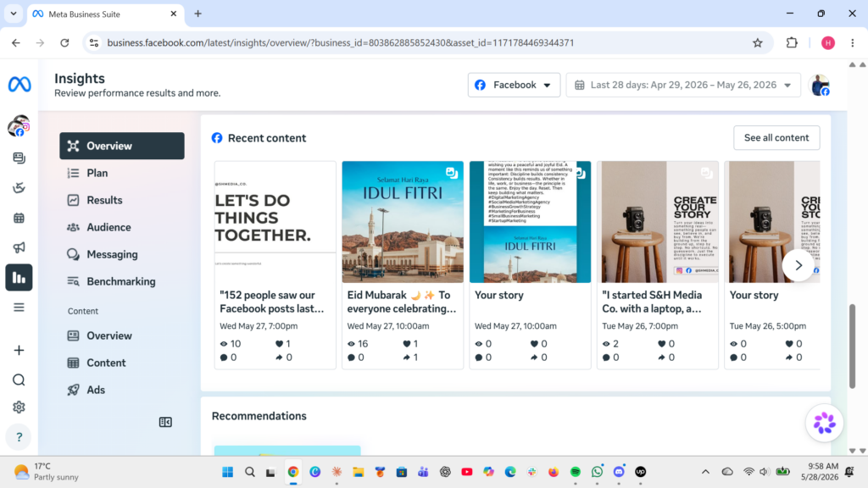Open the Benchmarking menu item
868x488 pixels.
coord(122,281)
